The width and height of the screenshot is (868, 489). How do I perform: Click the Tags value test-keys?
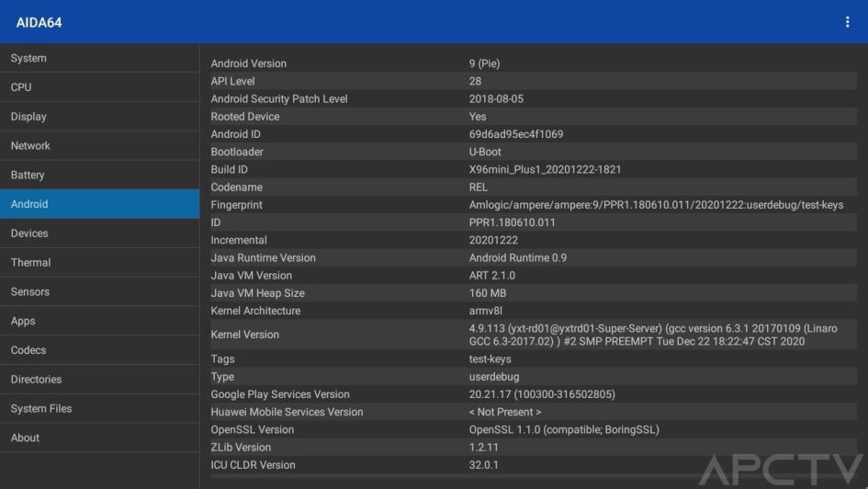(x=490, y=359)
